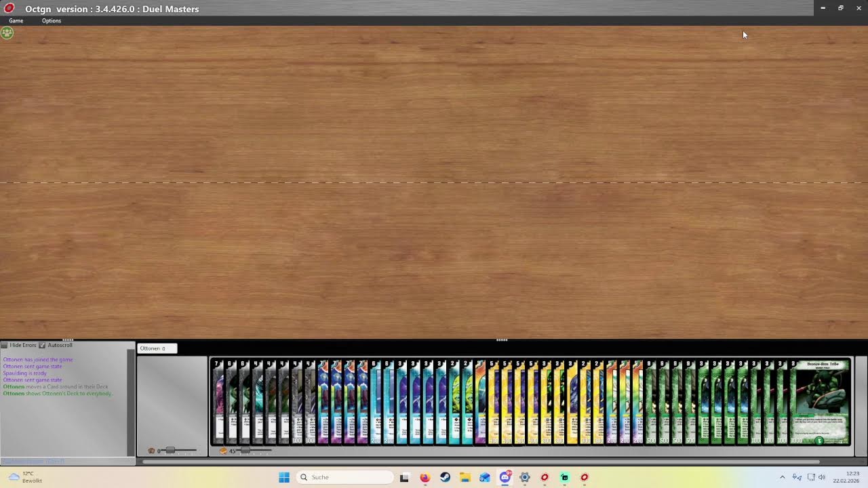Open the Options menu
The height and width of the screenshot is (488, 868).
point(52,21)
